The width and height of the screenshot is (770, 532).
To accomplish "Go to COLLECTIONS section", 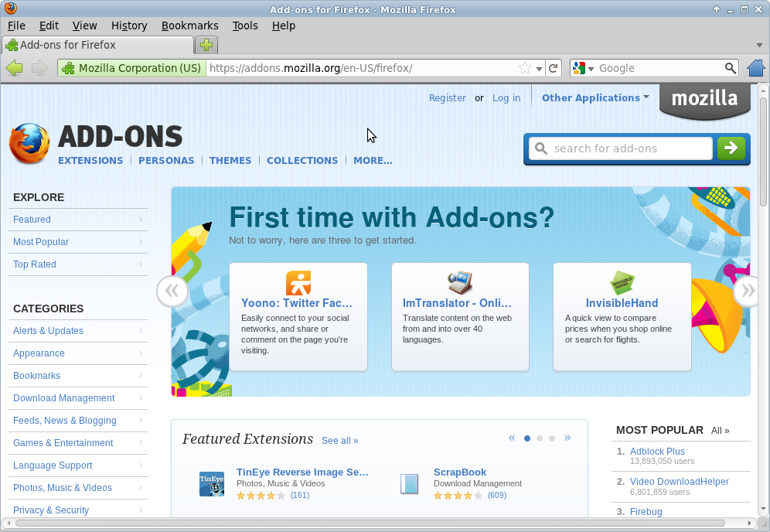I will [302, 161].
